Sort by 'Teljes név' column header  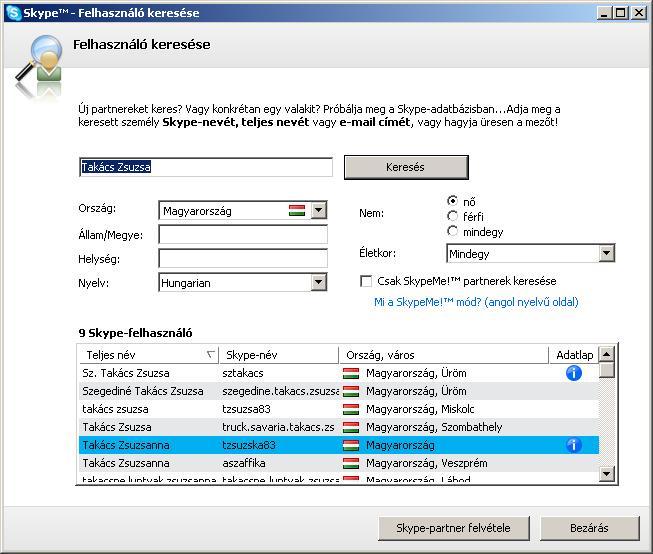[x=148, y=355]
